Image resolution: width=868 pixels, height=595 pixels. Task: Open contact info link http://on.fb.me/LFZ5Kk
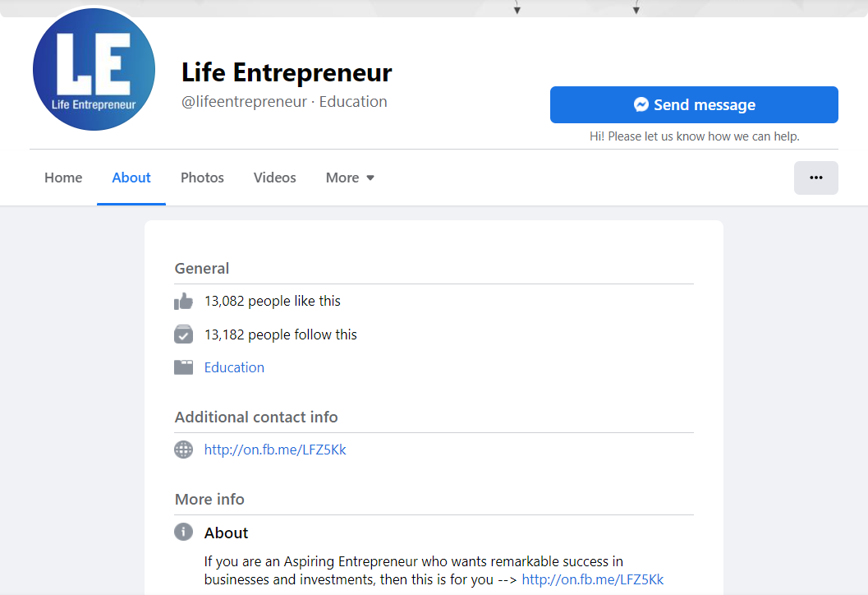click(x=275, y=450)
